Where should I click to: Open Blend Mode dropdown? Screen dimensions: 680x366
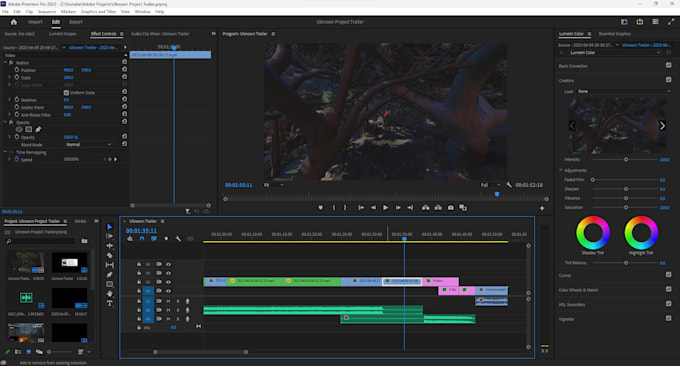(x=89, y=144)
